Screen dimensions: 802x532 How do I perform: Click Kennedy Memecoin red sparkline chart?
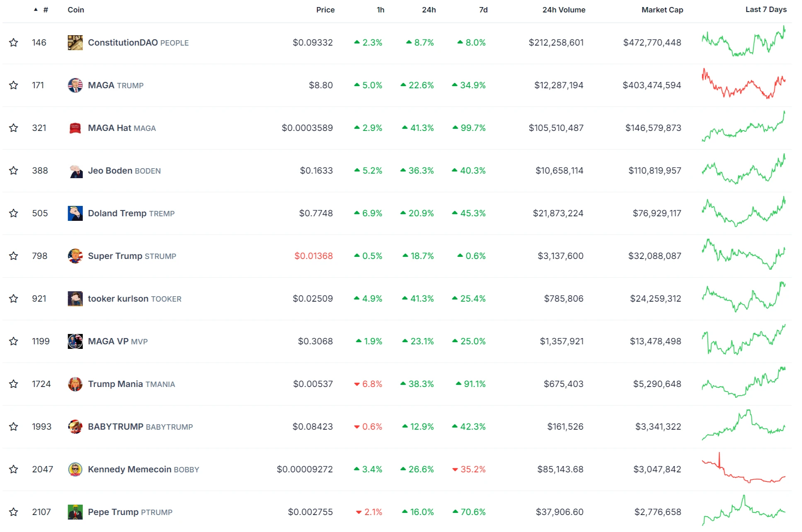tap(743, 469)
